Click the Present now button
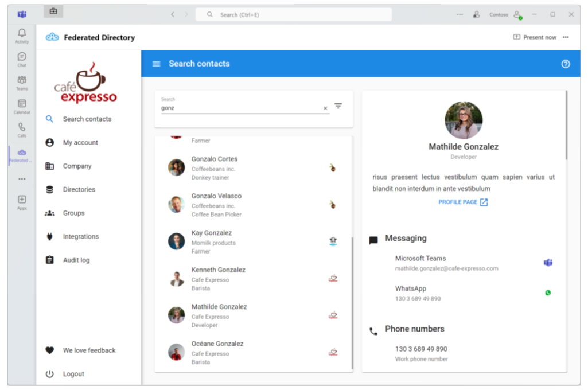The height and width of the screenshot is (390, 588). [537, 36]
